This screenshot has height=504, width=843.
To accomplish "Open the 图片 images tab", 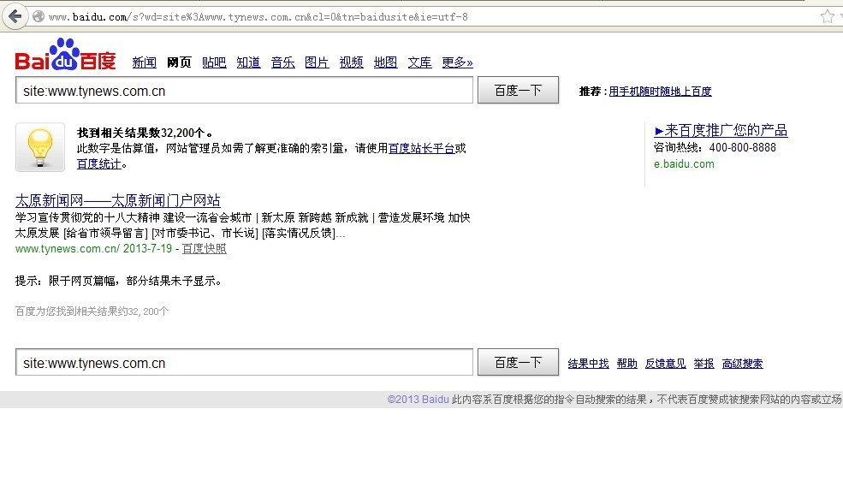I will [317, 62].
